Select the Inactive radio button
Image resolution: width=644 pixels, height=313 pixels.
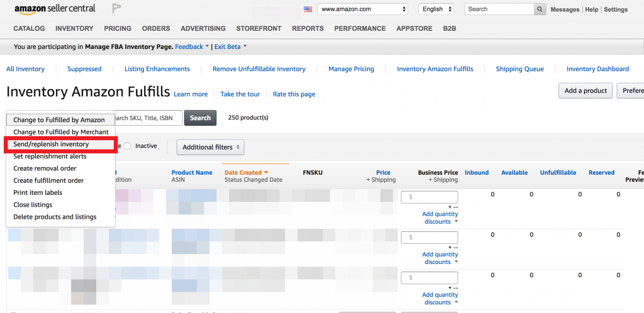click(x=127, y=146)
